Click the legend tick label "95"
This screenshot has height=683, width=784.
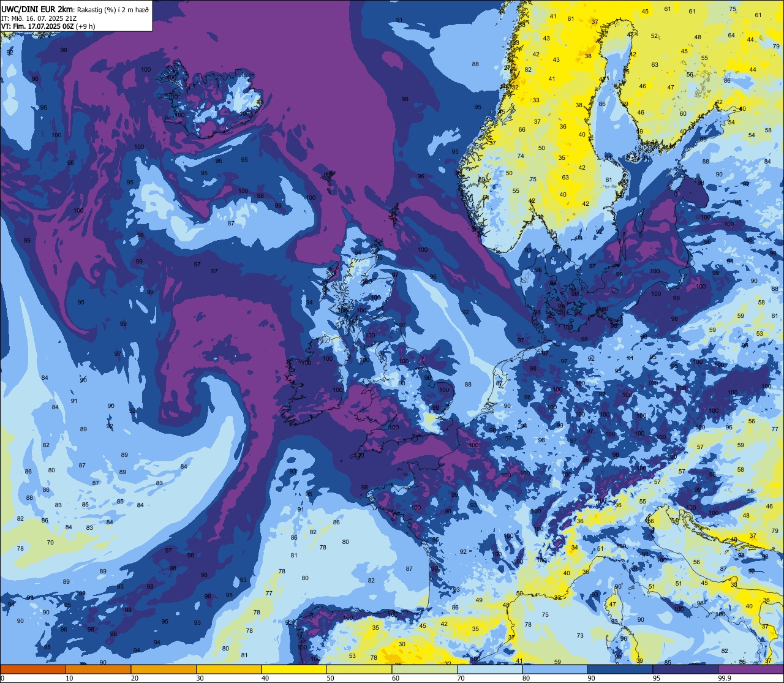656,678
